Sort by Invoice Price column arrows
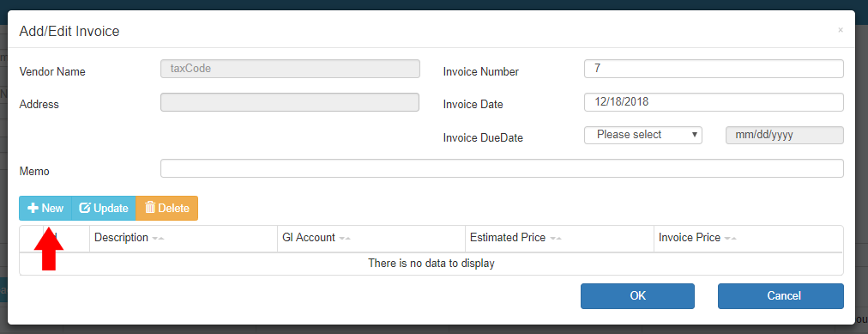This screenshot has height=334, width=868. pyautogui.click(x=731, y=238)
